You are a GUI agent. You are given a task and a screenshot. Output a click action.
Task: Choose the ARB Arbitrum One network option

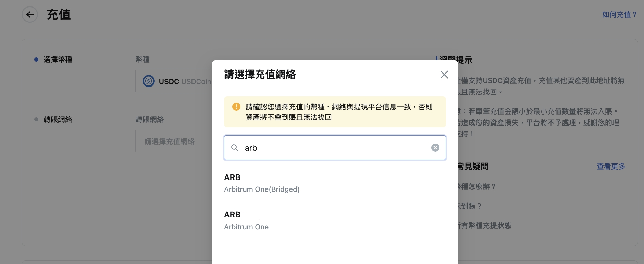[246, 221]
